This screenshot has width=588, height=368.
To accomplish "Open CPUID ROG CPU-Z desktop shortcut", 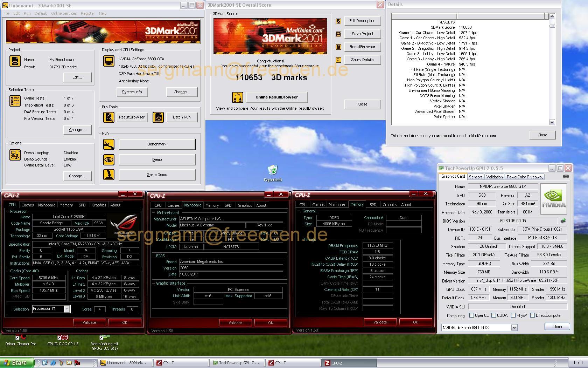I will pos(63,340).
